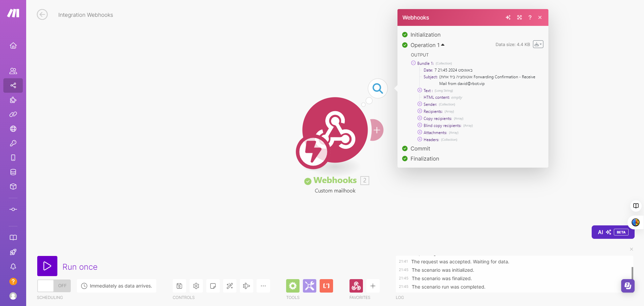Go back with the arrow button
Viewport: 644px width, 306px height.
(42, 15)
